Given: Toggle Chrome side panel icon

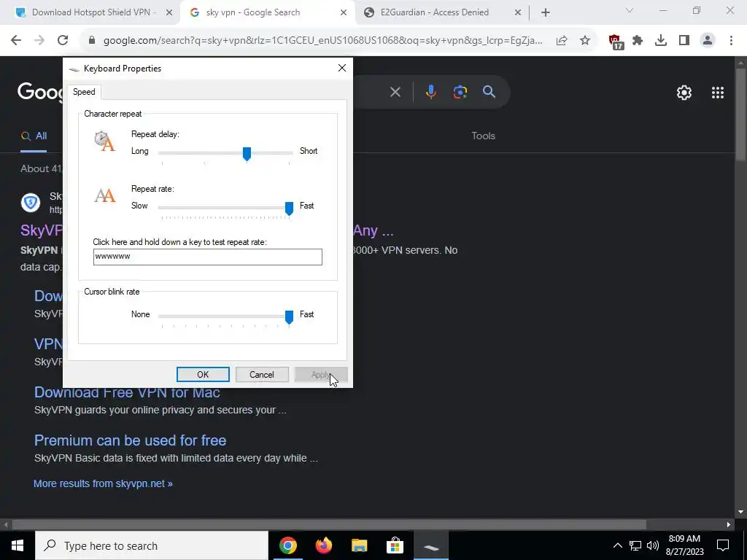Looking at the screenshot, I should click(x=684, y=41).
